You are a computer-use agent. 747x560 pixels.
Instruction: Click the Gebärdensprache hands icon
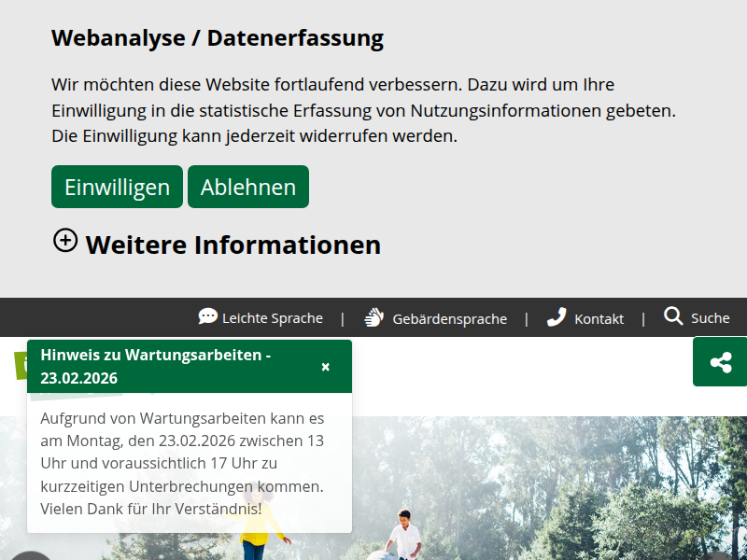[374, 317]
